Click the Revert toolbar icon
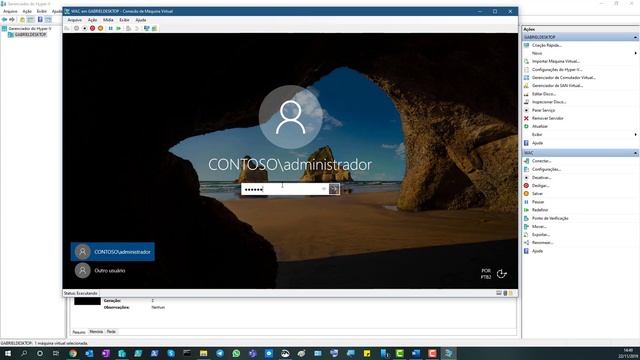 pyautogui.click(x=137, y=29)
